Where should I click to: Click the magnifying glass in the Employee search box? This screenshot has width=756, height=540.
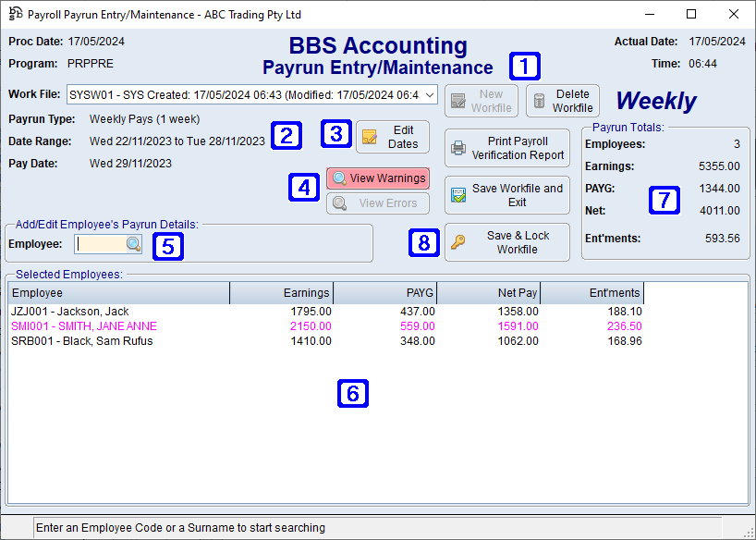(x=133, y=244)
